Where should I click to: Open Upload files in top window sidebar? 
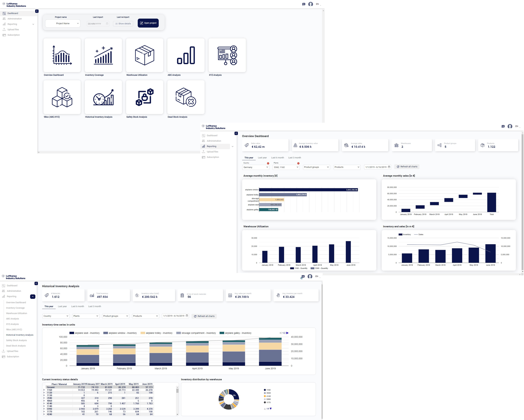coord(13,30)
